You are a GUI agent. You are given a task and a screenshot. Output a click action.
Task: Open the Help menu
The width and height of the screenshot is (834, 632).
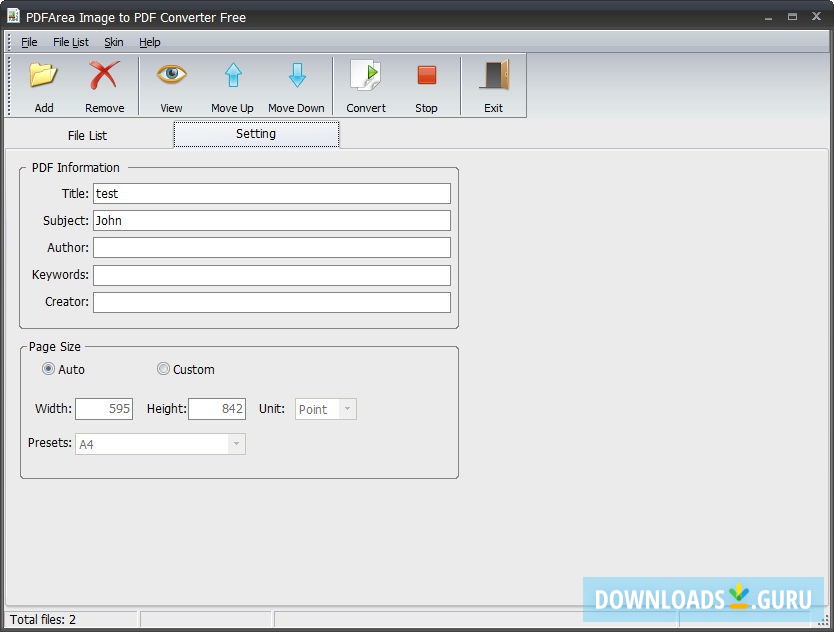[149, 42]
